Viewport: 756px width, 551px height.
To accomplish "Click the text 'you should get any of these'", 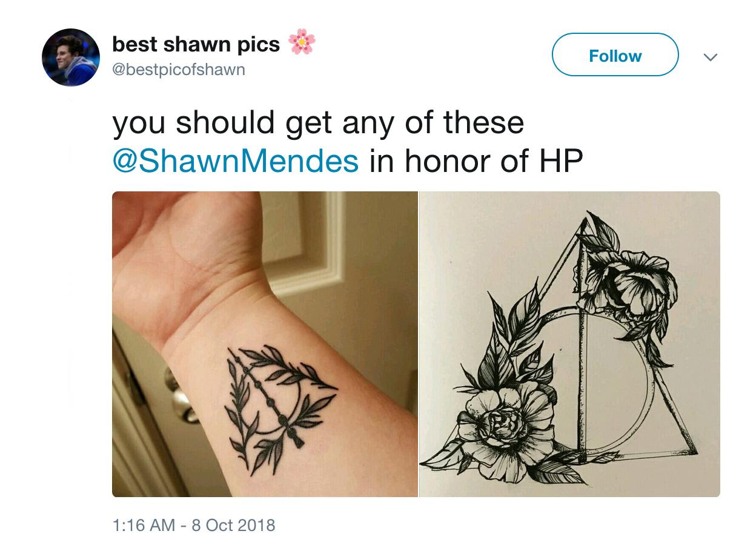I will [318, 123].
